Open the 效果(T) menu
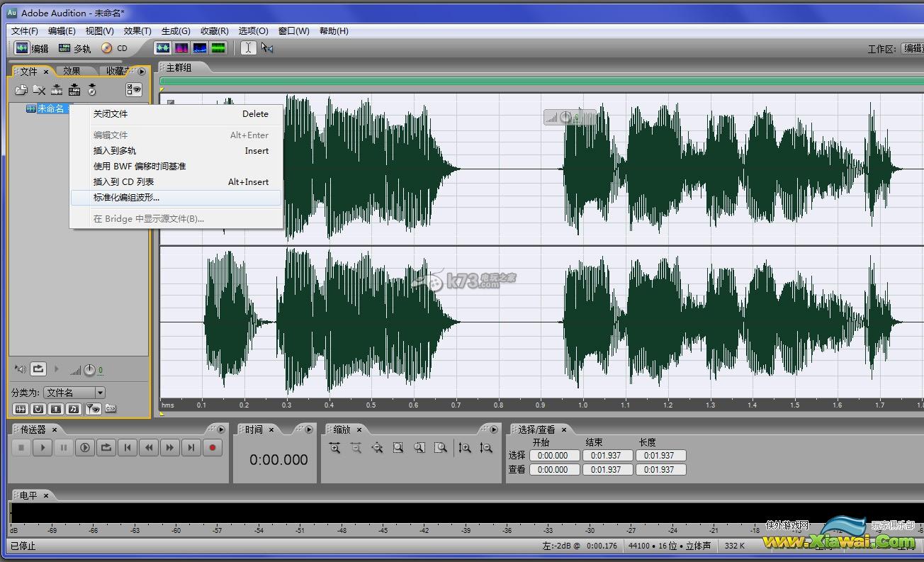Screen dimensions: 924x562 (137, 31)
